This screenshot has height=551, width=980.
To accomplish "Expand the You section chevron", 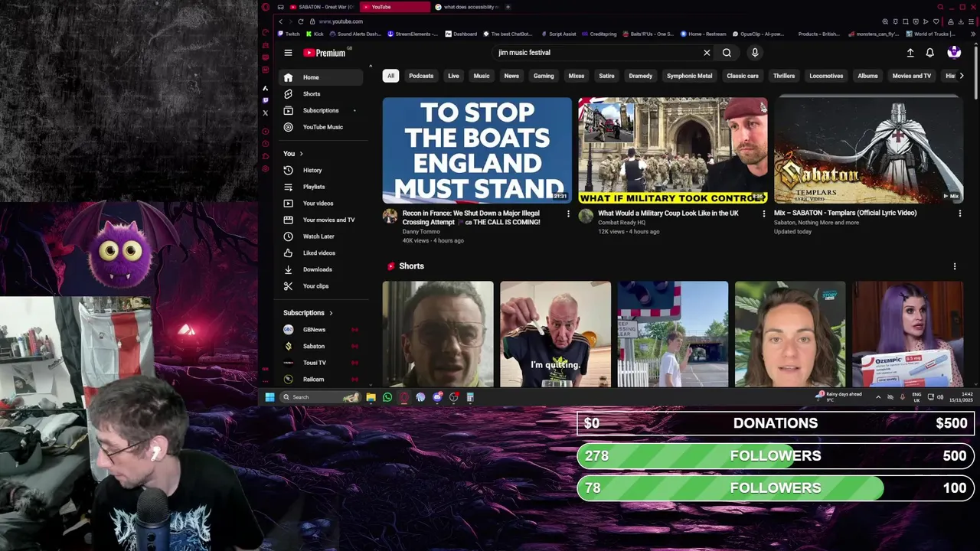I will point(301,154).
